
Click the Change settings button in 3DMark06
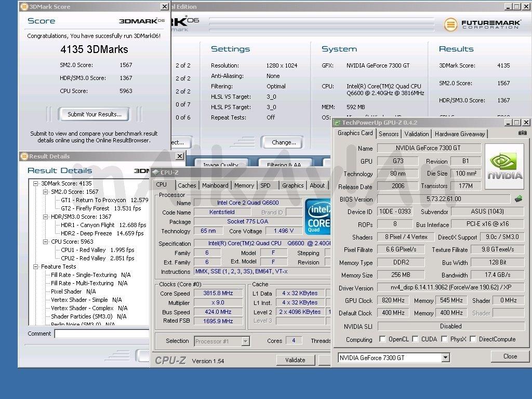click(x=284, y=142)
